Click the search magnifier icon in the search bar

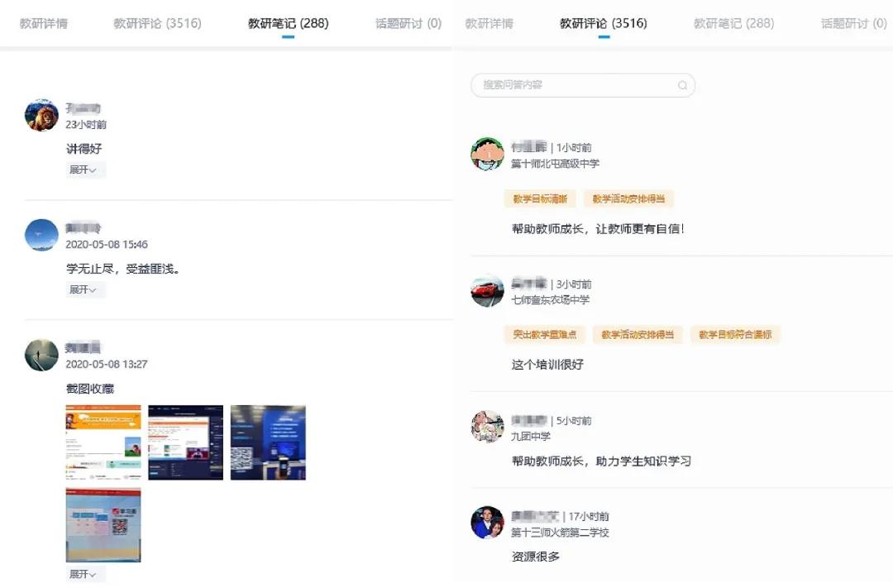[x=682, y=85]
